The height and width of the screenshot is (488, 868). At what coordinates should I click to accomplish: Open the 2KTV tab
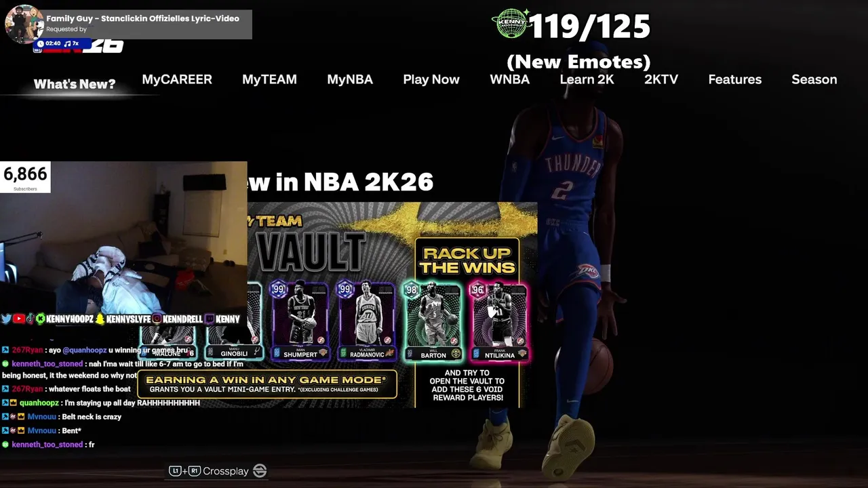point(661,79)
